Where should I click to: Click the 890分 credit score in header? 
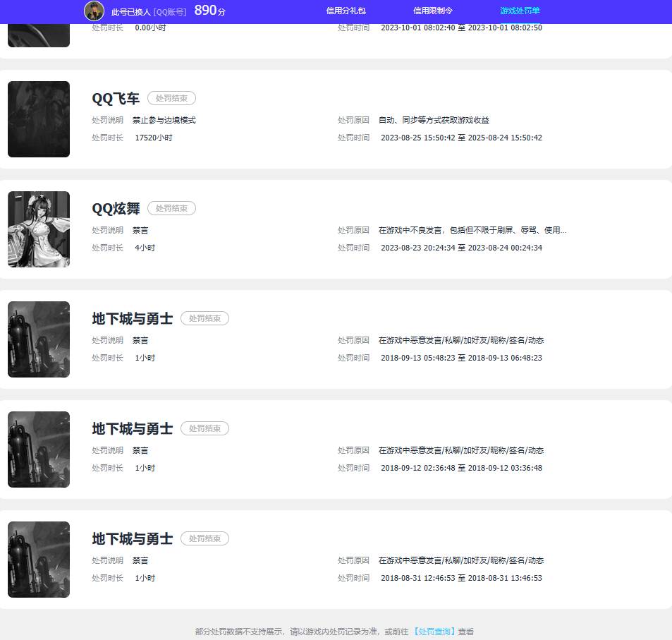209,11
